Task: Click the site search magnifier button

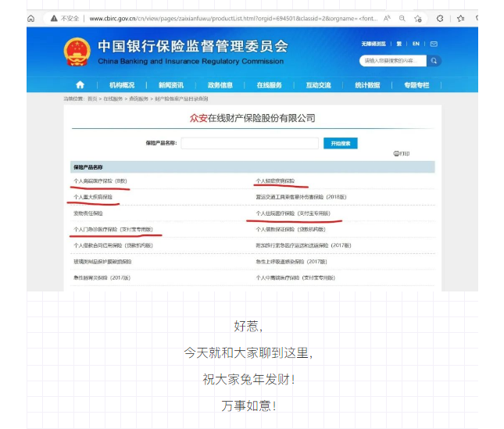Action: pyautogui.click(x=434, y=61)
